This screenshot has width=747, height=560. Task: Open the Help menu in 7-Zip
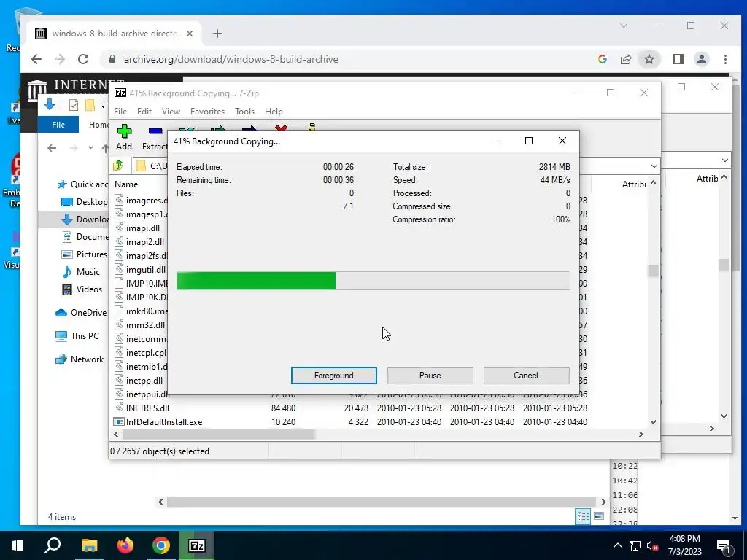274,112
